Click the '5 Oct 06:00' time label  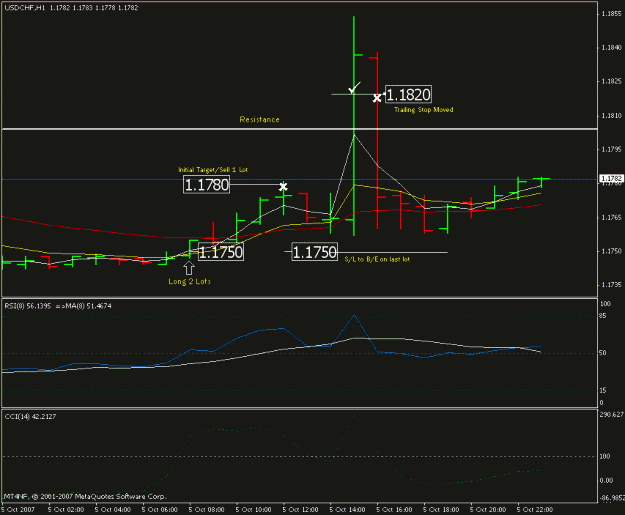(x=160, y=510)
